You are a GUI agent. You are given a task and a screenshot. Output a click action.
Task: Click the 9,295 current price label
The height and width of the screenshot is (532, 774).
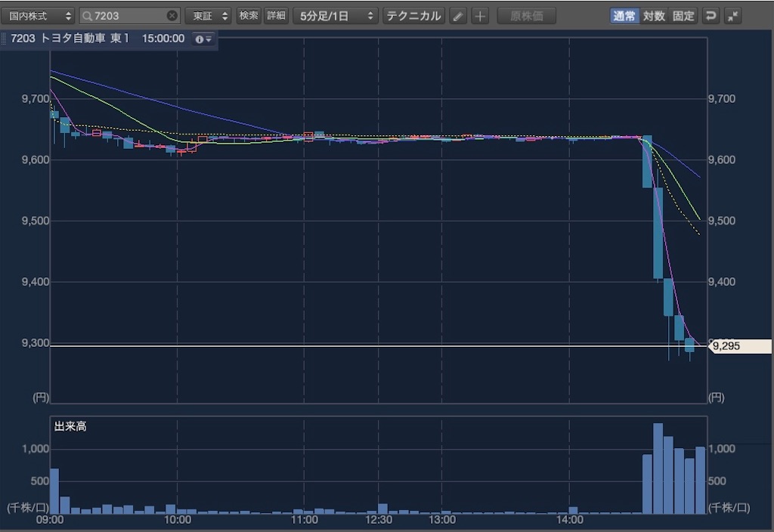739,346
